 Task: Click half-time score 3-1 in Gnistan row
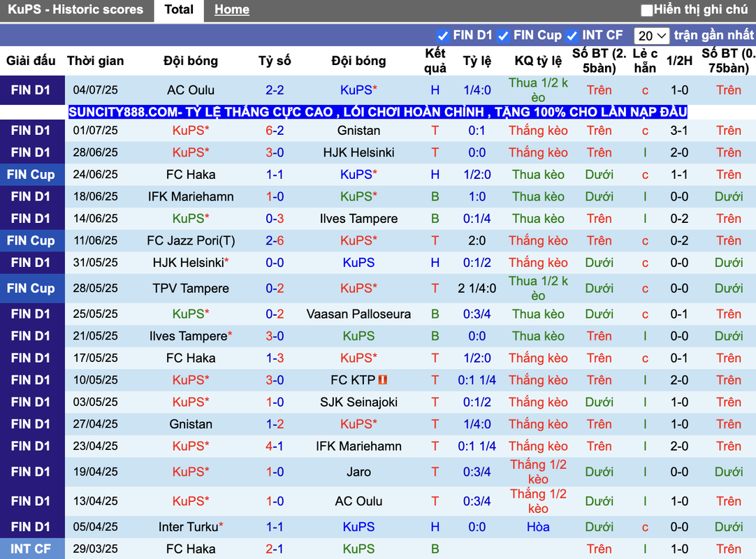click(x=679, y=131)
